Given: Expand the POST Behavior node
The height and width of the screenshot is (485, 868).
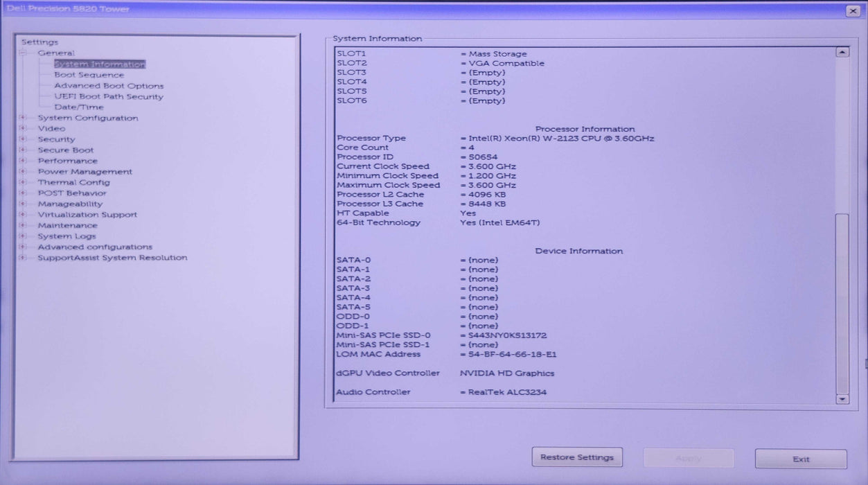Looking at the screenshot, I should 23,193.
